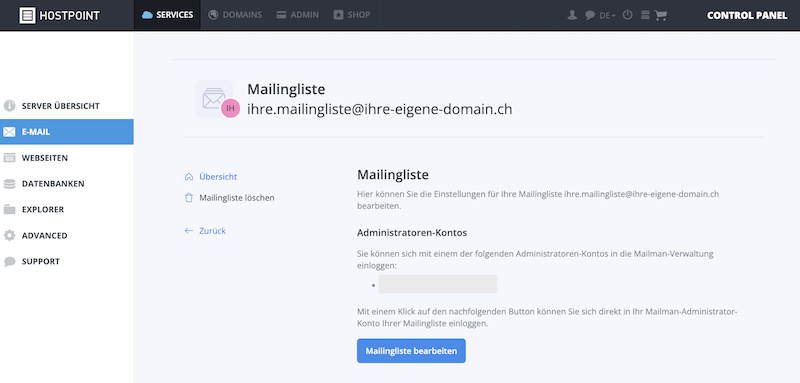Click the globe icon beside Domains
The image size is (800, 383).
[213, 15]
